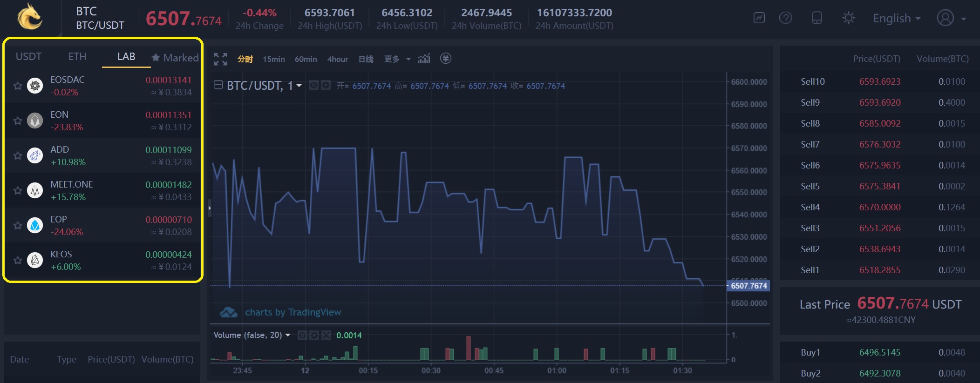Click the market trend icon in header
Image resolution: width=980 pixels, height=383 pixels.
pos(759,18)
